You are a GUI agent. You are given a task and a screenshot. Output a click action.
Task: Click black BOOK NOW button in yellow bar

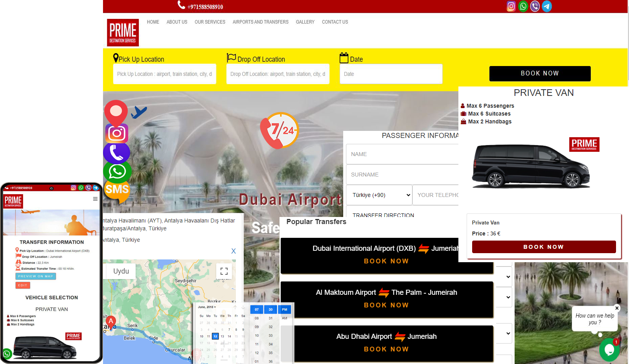540,74
